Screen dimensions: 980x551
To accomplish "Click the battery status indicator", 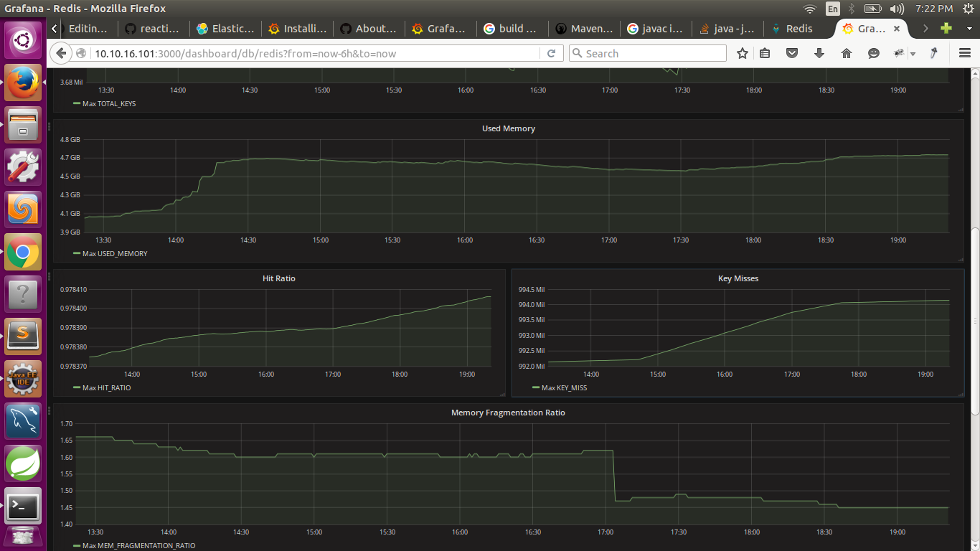I will click(872, 9).
